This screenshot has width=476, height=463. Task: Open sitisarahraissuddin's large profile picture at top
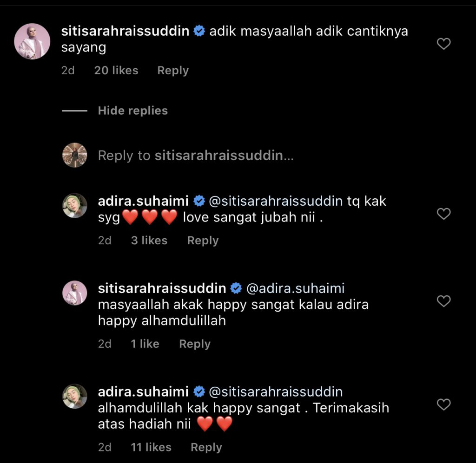[x=32, y=41]
